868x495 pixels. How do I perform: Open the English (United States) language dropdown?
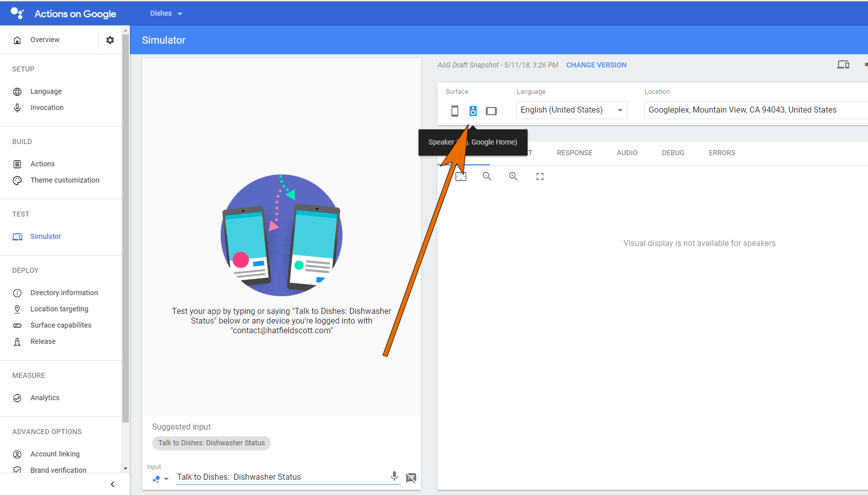[x=572, y=110]
